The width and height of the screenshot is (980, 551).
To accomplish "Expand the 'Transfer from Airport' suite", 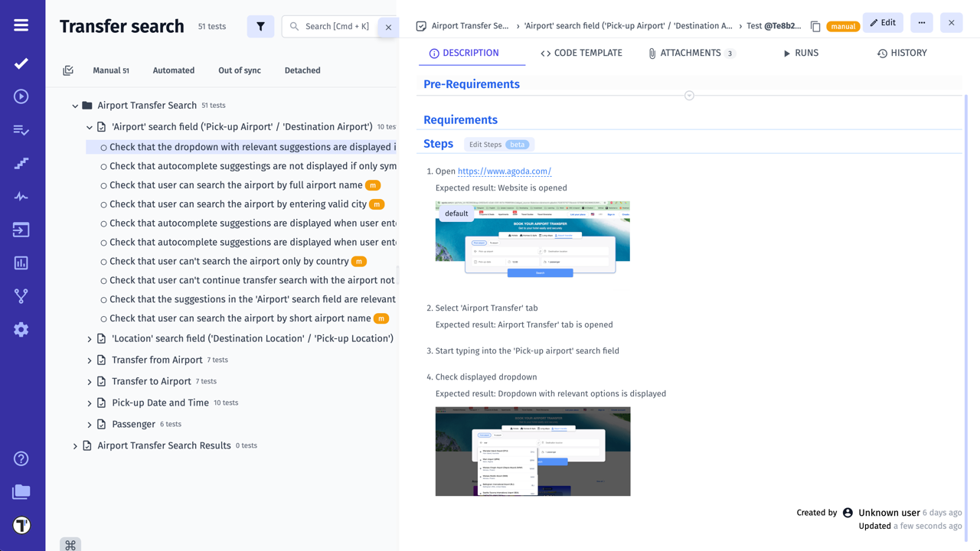I will [90, 360].
